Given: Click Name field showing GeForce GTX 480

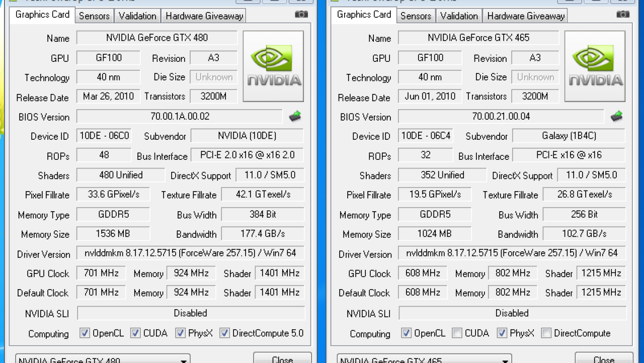Looking at the screenshot, I should coord(157,38).
